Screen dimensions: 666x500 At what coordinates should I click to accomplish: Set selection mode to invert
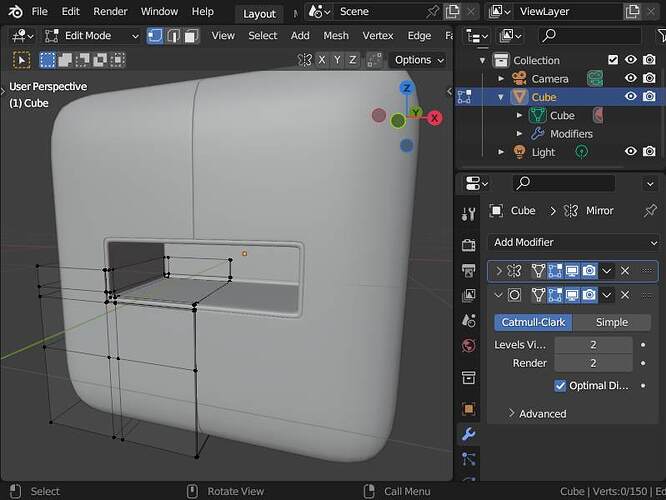click(x=100, y=60)
